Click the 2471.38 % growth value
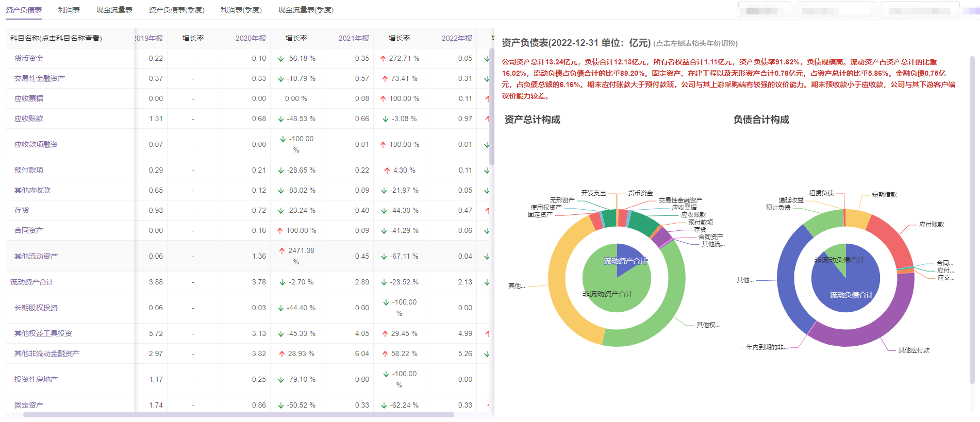The width and height of the screenshot is (980, 422). (x=296, y=256)
